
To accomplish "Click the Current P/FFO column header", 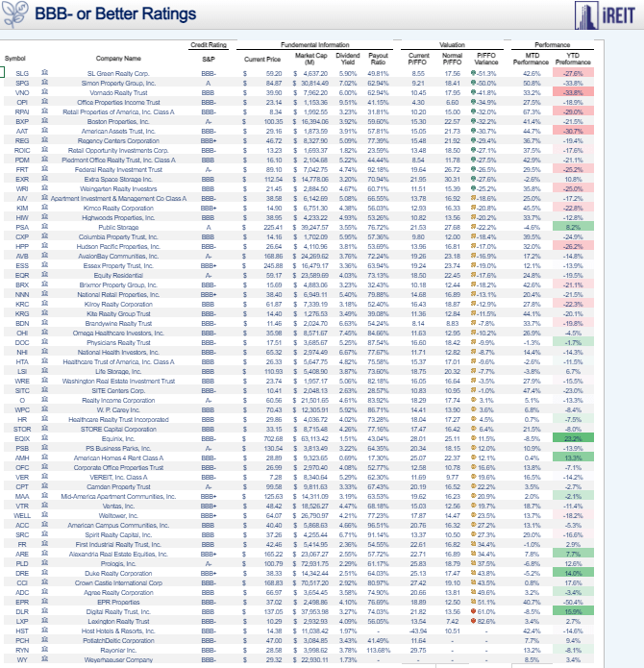I will pyautogui.click(x=419, y=59).
